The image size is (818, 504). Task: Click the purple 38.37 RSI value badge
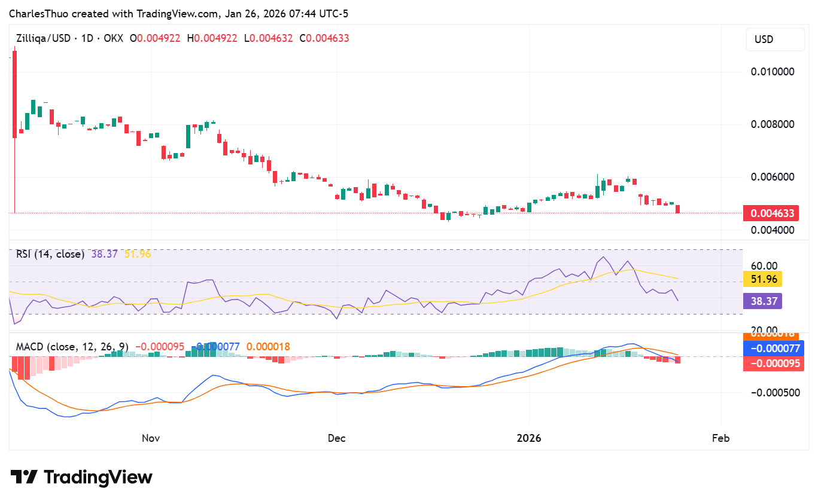pos(762,301)
